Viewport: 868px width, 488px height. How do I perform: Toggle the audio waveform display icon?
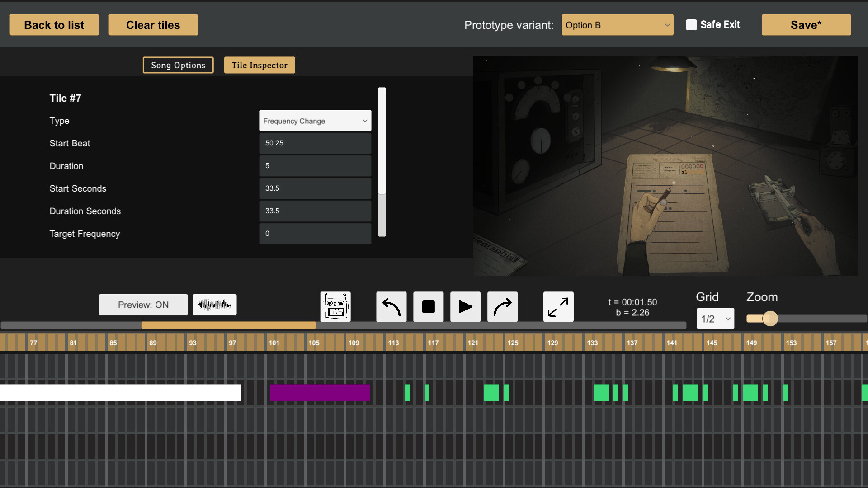215,305
